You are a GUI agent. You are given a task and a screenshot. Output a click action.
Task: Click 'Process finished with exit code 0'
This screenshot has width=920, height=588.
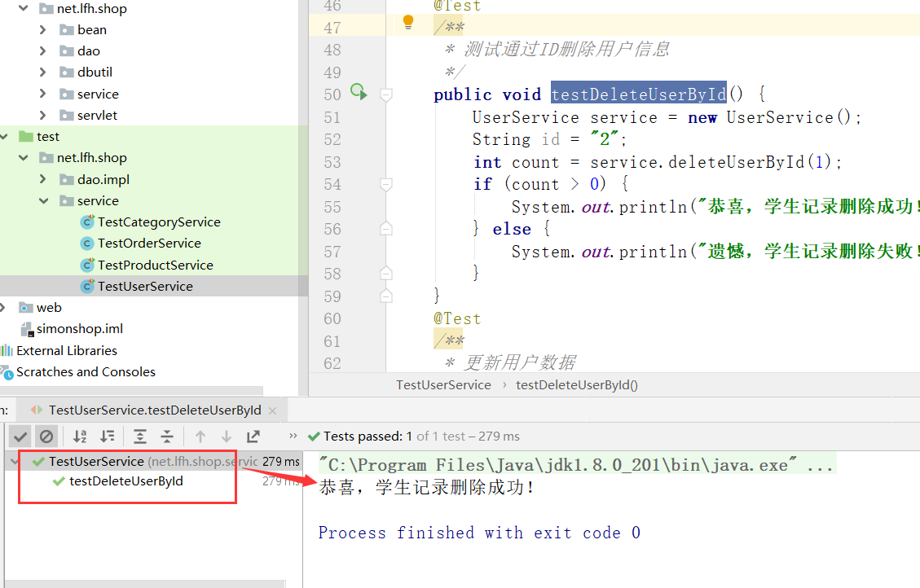click(479, 533)
